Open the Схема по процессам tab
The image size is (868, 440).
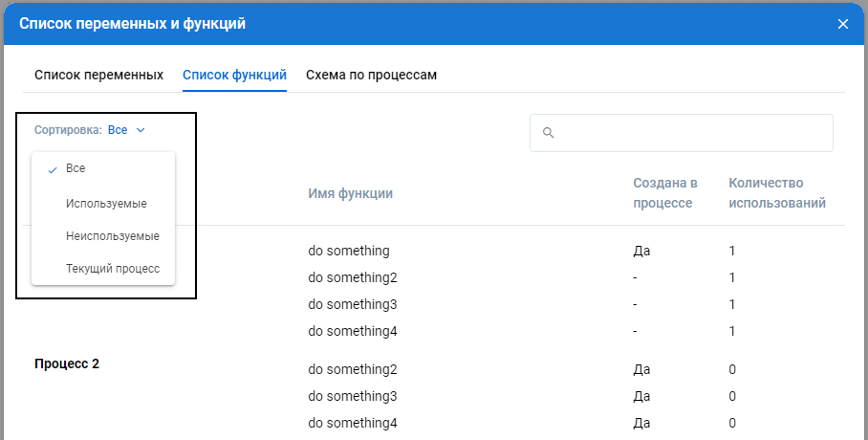click(371, 75)
